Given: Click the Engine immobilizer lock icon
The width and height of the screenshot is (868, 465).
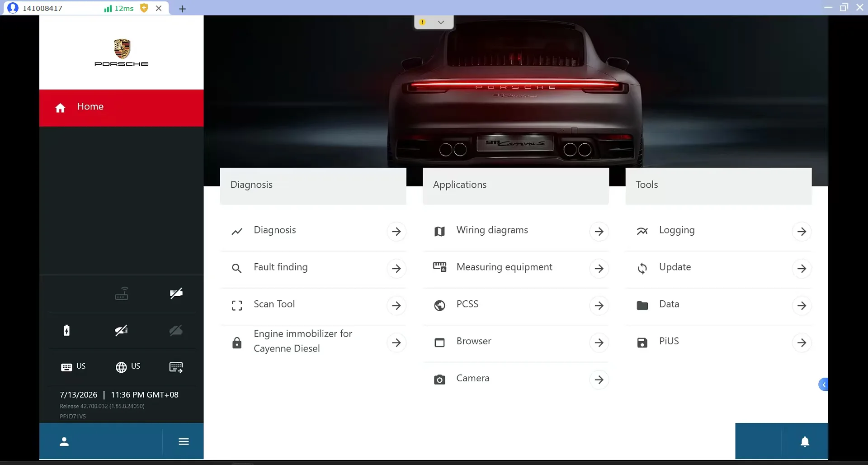Looking at the screenshot, I should coord(237,342).
